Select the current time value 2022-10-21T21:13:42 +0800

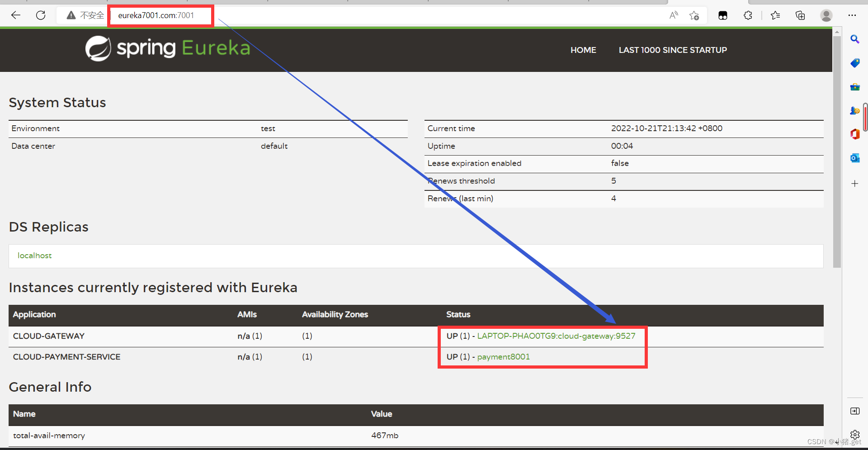[667, 128]
